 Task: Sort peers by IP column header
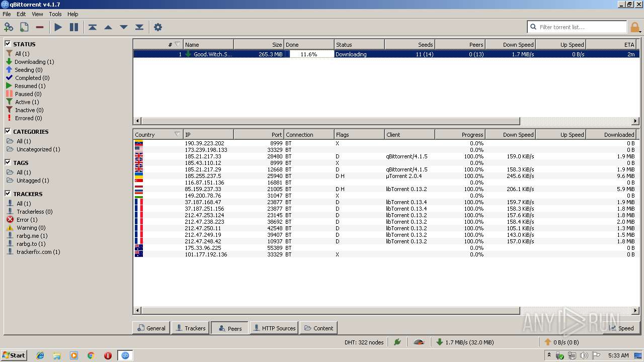(208, 134)
